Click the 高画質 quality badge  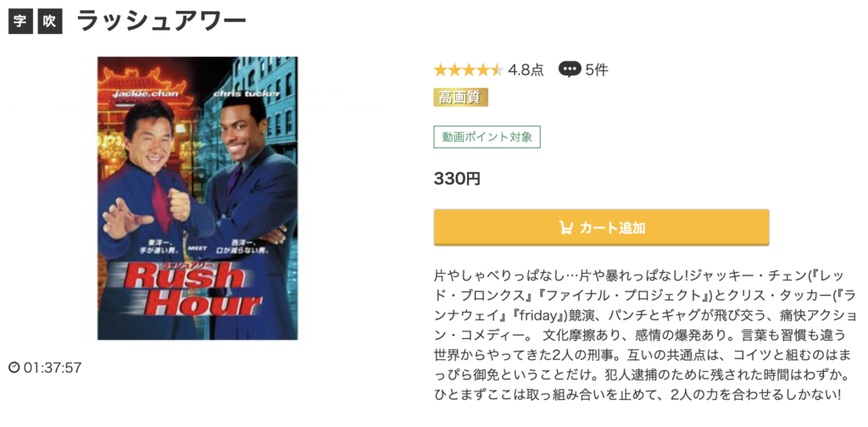point(460,97)
